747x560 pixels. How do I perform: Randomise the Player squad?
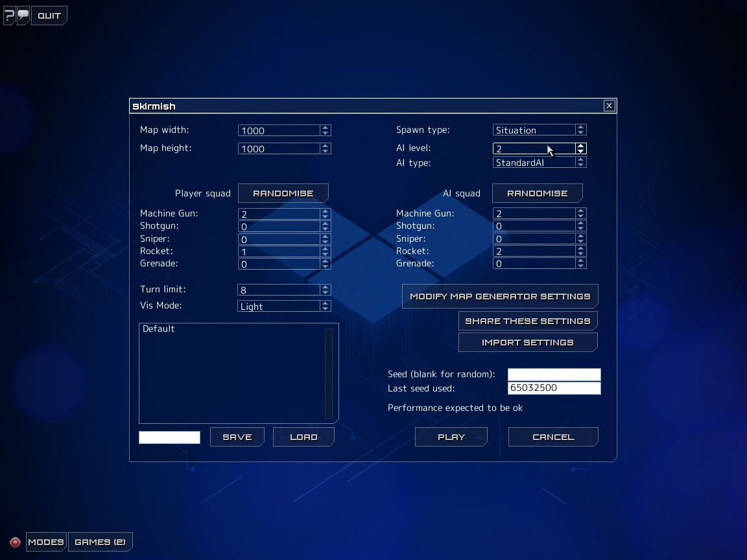[283, 193]
